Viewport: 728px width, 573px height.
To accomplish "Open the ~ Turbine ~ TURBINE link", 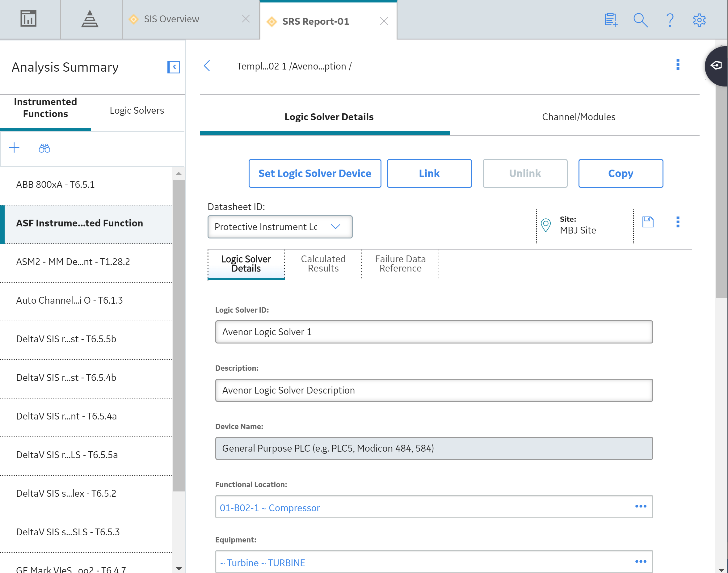I will (x=262, y=562).
